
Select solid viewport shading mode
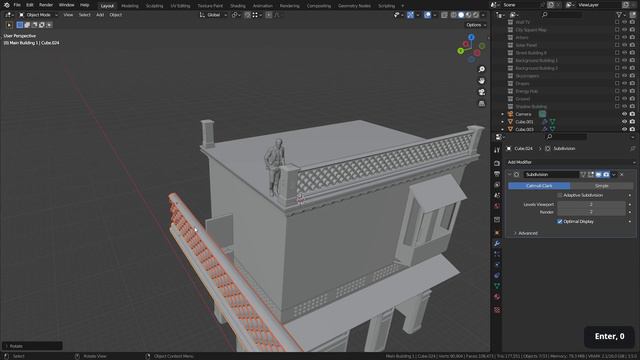461,15
